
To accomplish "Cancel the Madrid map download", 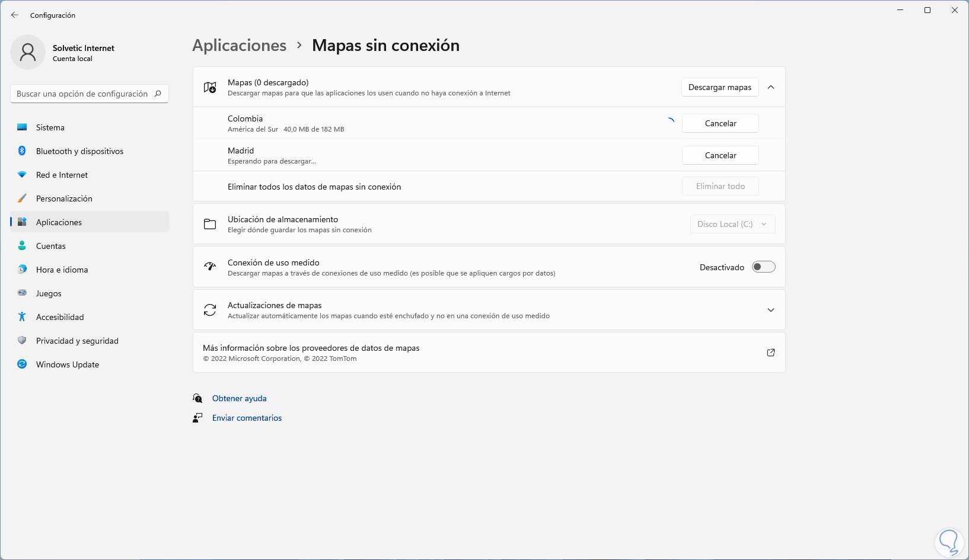I will coord(720,155).
